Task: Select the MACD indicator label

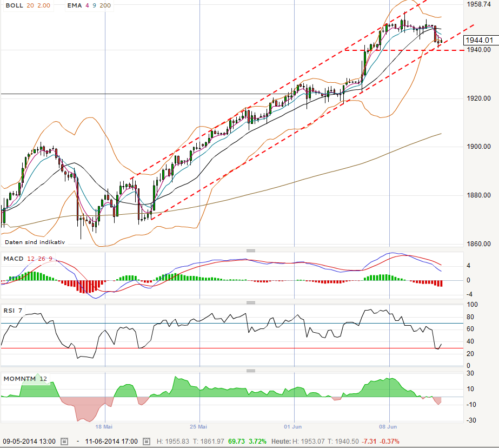Action: (14, 259)
